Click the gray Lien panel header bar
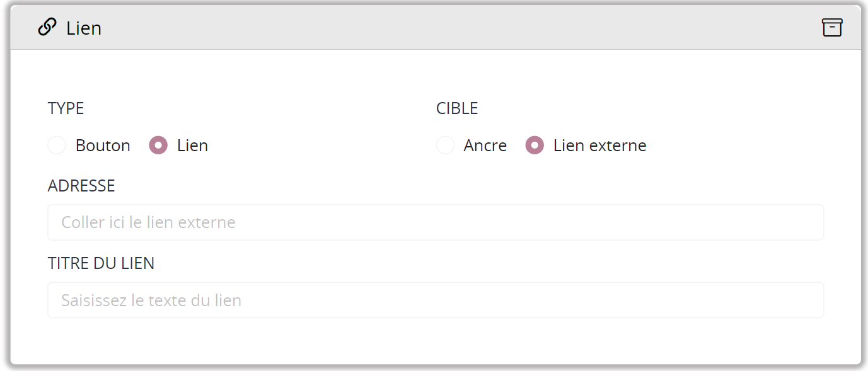The image size is (868, 371). pyautogui.click(x=441, y=28)
